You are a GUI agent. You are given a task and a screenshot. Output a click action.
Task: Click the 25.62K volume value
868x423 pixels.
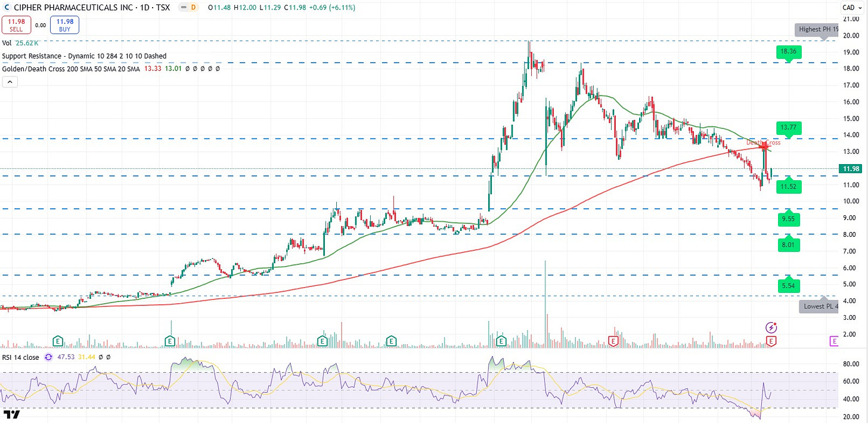point(28,43)
